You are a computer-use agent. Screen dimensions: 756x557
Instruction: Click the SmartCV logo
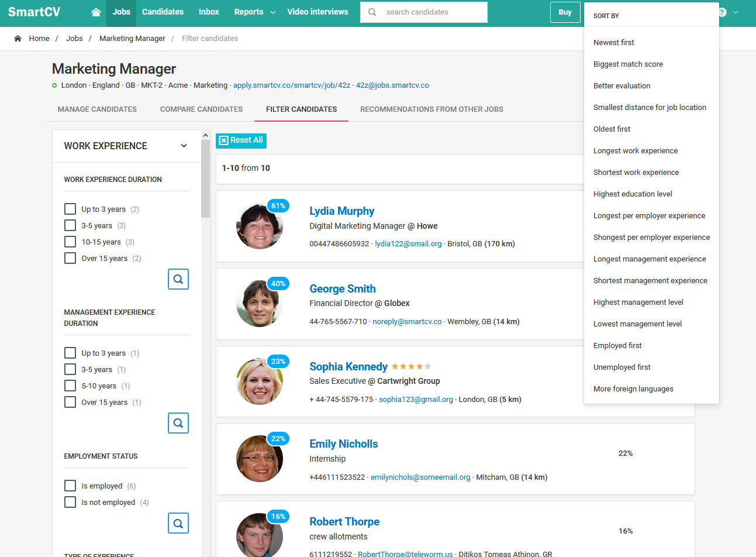coord(34,12)
